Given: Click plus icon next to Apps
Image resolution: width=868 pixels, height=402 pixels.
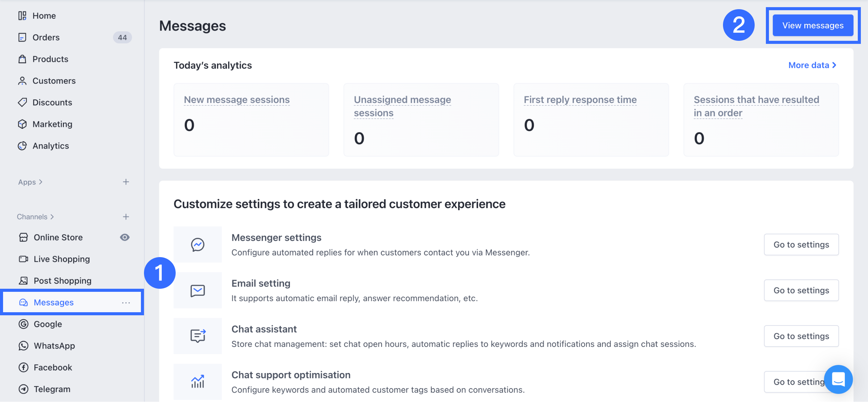Looking at the screenshot, I should click(126, 182).
